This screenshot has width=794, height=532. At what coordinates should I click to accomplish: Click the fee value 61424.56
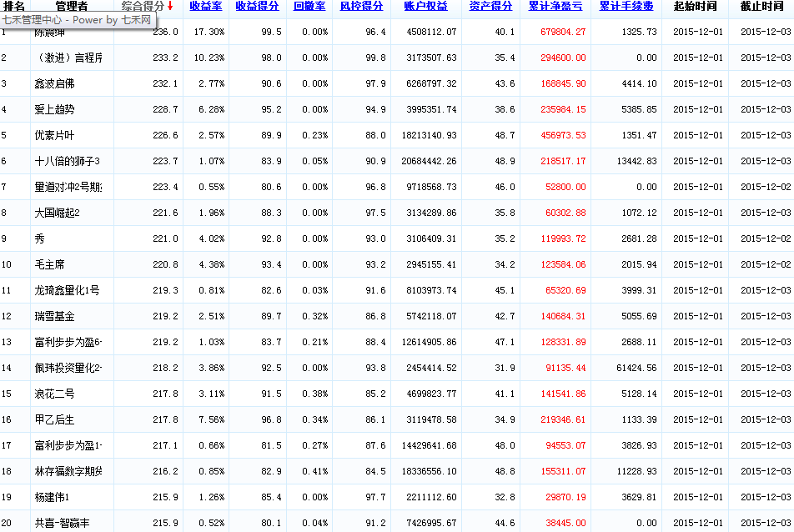coord(636,368)
